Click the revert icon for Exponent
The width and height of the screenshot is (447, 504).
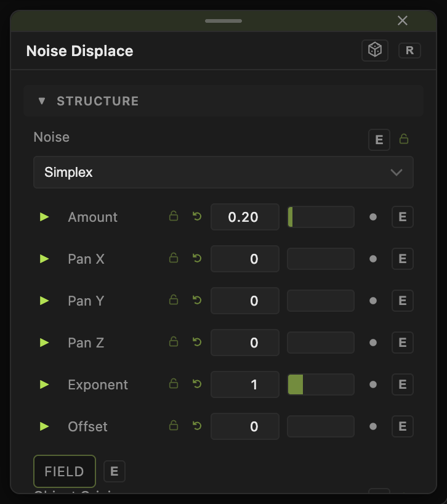pos(197,384)
